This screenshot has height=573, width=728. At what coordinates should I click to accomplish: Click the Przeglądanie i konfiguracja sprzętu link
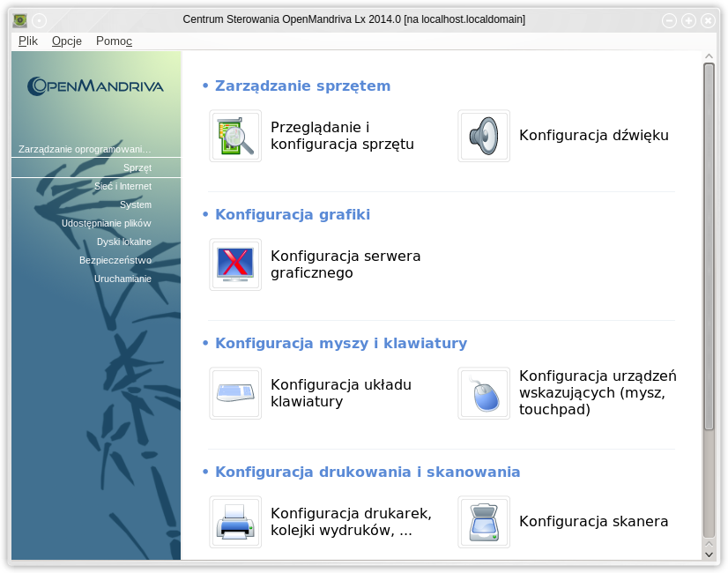pos(342,136)
